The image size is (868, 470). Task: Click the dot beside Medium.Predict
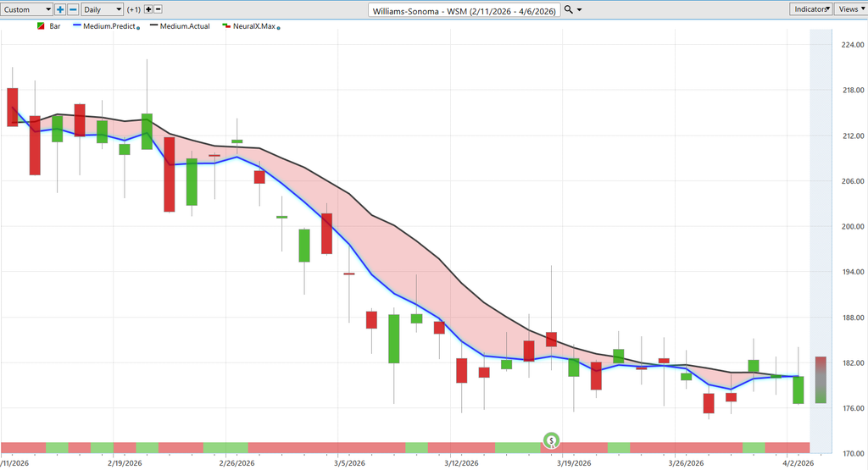pyautogui.click(x=138, y=28)
